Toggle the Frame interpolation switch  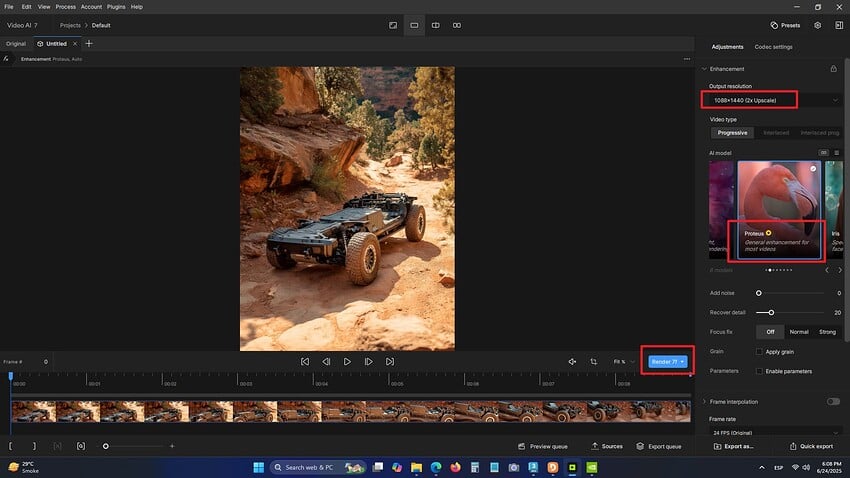coord(833,402)
